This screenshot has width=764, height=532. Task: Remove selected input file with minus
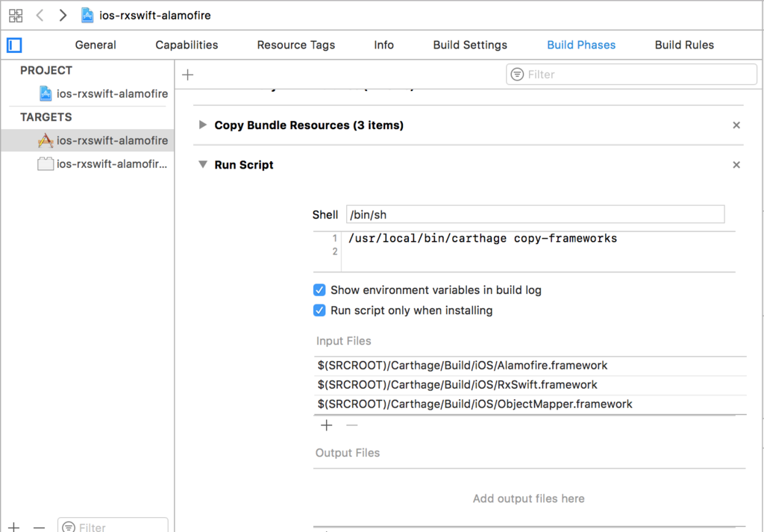(352, 425)
